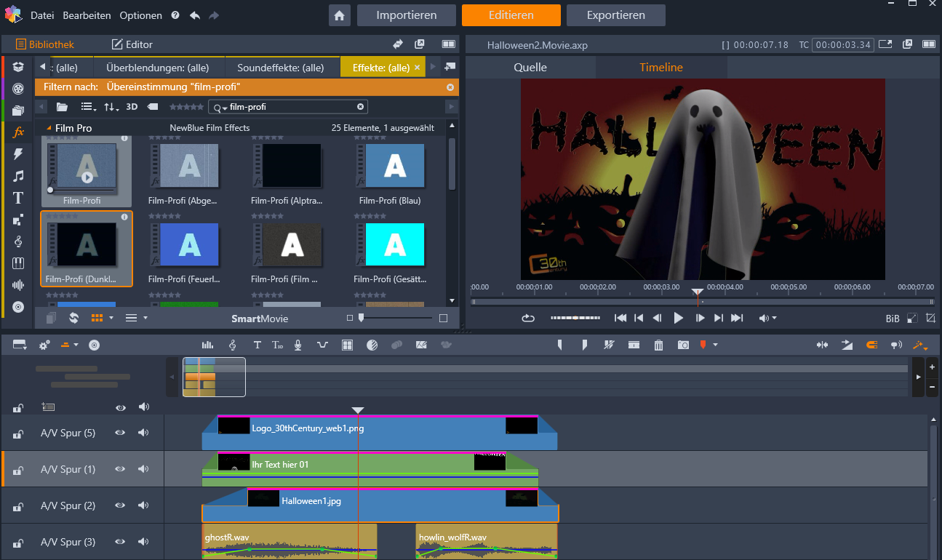Image resolution: width=942 pixels, height=560 pixels.
Task: Open the ScoreFitter treble clef tool
Action: [233, 345]
